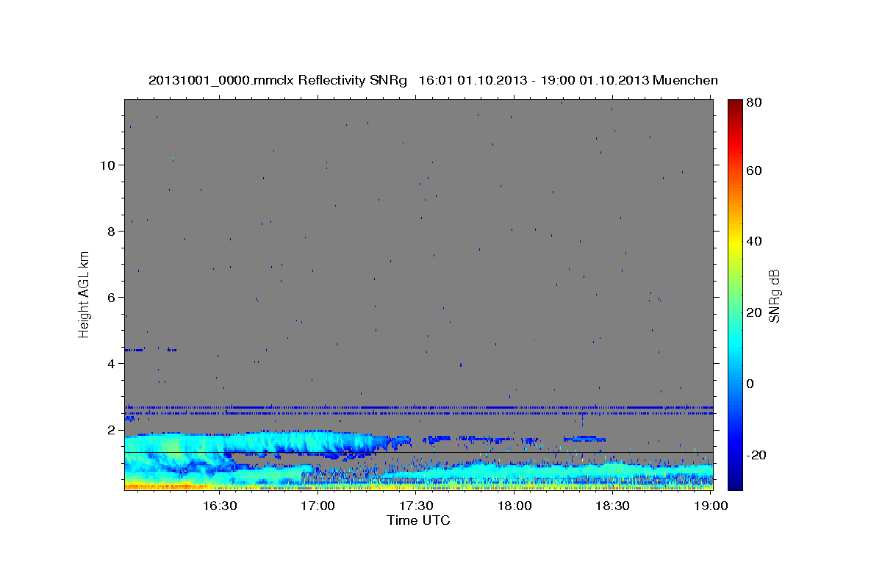Click the height tick label 8
882x588 pixels.
(x=112, y=231)
